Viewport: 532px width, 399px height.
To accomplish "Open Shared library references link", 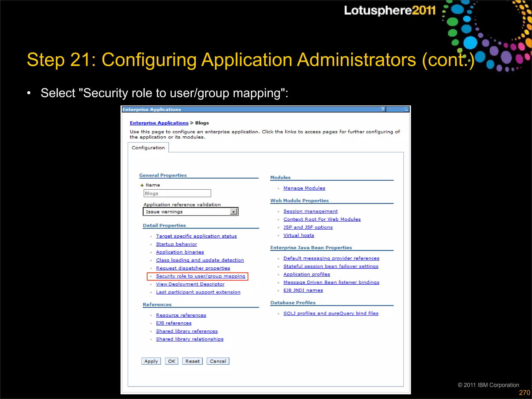I will [187, 331].
